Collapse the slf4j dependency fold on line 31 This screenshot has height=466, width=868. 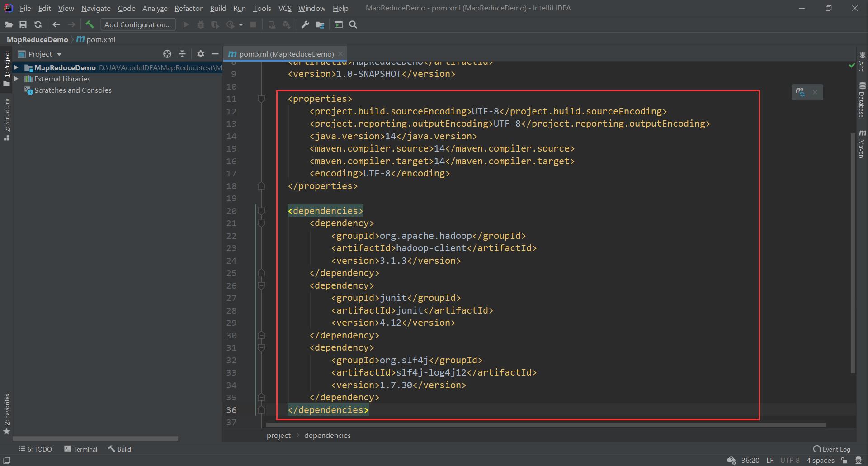(x=261, y=347)
